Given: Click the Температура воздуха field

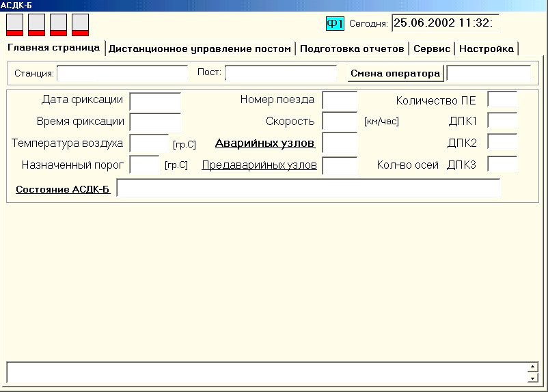Looking at the screenshot, I should click(x=149, y=143).
